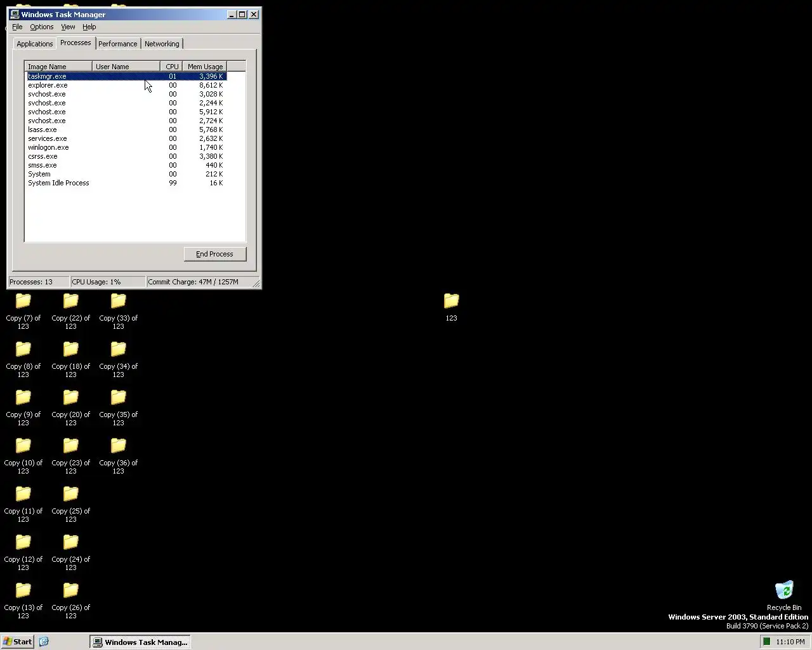This screenshot has height=650, width=812.
Task: Select svchost.exe using 5,912 K memory
Action: 126,112
